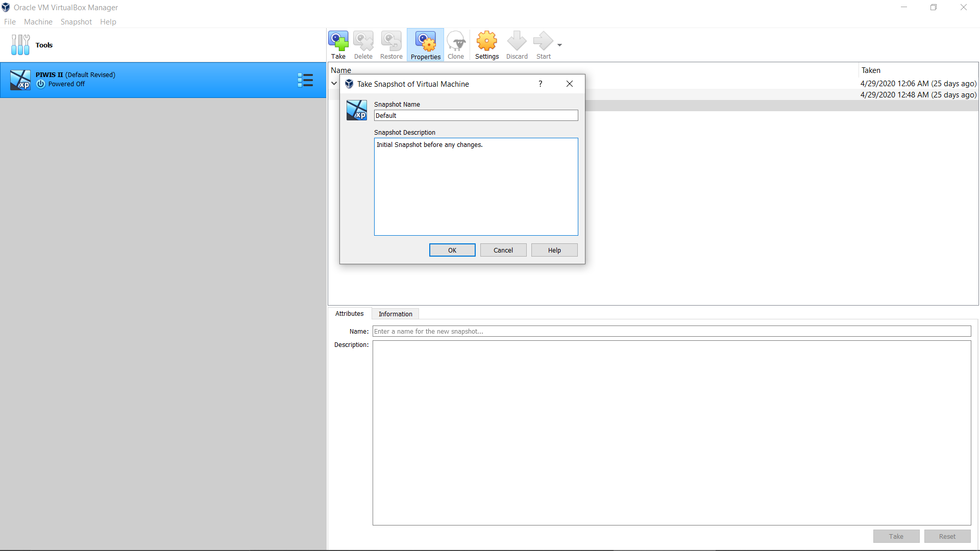Click the Snapshot Name input field

pos(475,116)
